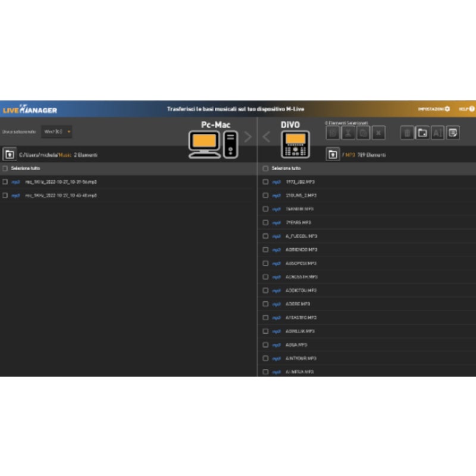Click the Help label
This screenshot has width=476, height=476.
pyautogui.click(x=464, y=109)
